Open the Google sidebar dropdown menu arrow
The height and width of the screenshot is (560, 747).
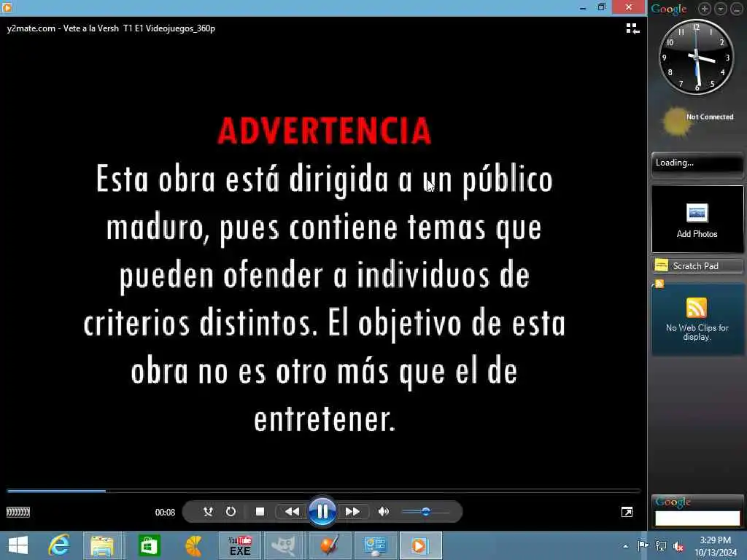(720, 9)
